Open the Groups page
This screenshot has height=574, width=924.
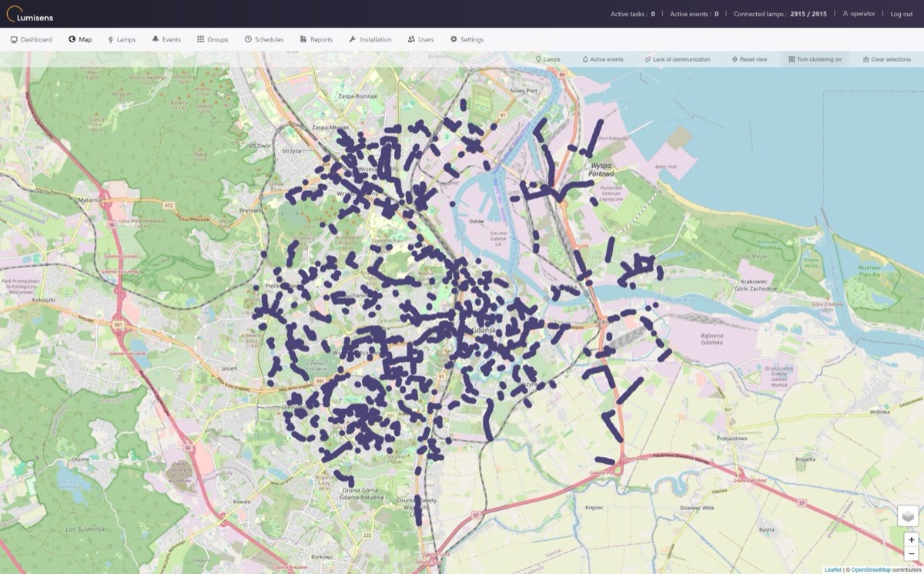(213, 39)
